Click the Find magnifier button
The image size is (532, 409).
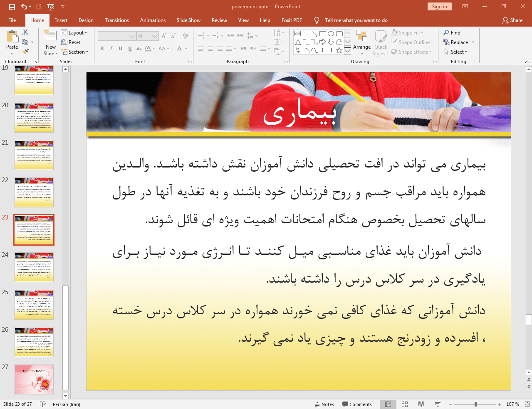point(452,33)
